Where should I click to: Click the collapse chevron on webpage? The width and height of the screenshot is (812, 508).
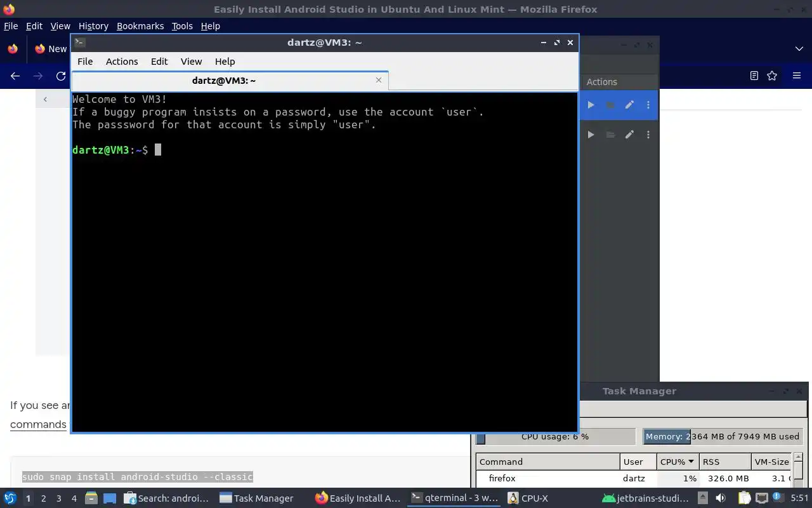coord(45,99)
